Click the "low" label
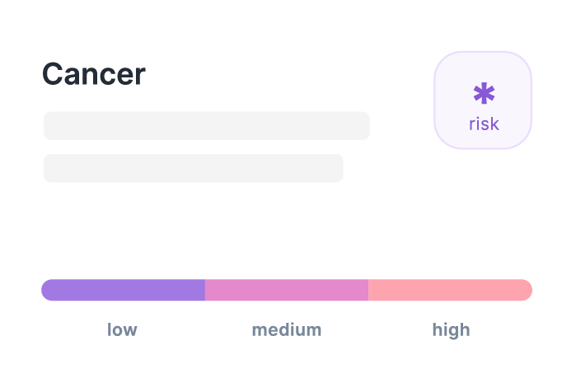 pyautogui.click(x=122, y=329)
